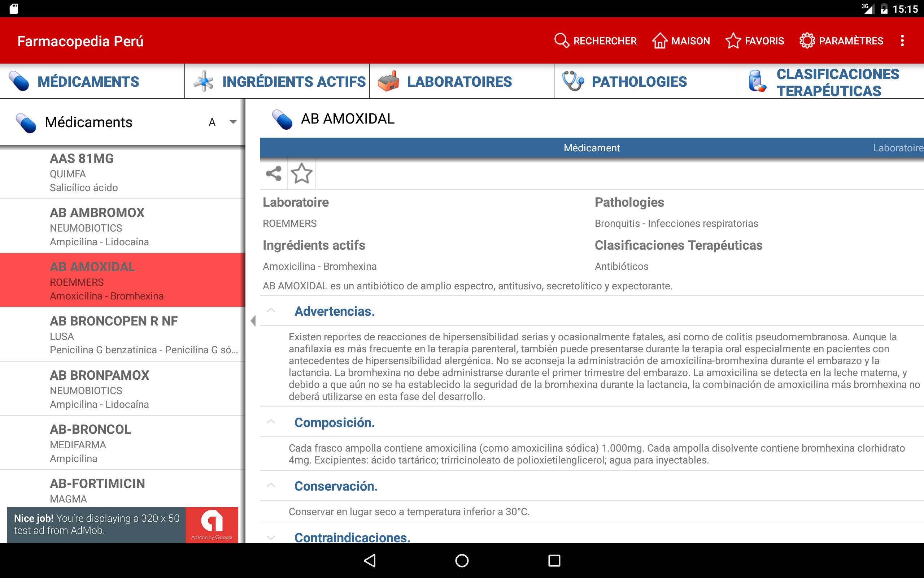Expand the Contraindicaciones section chevron
Image resolution: width=924 pixels, height=578 pixels.
coord(271,538)
